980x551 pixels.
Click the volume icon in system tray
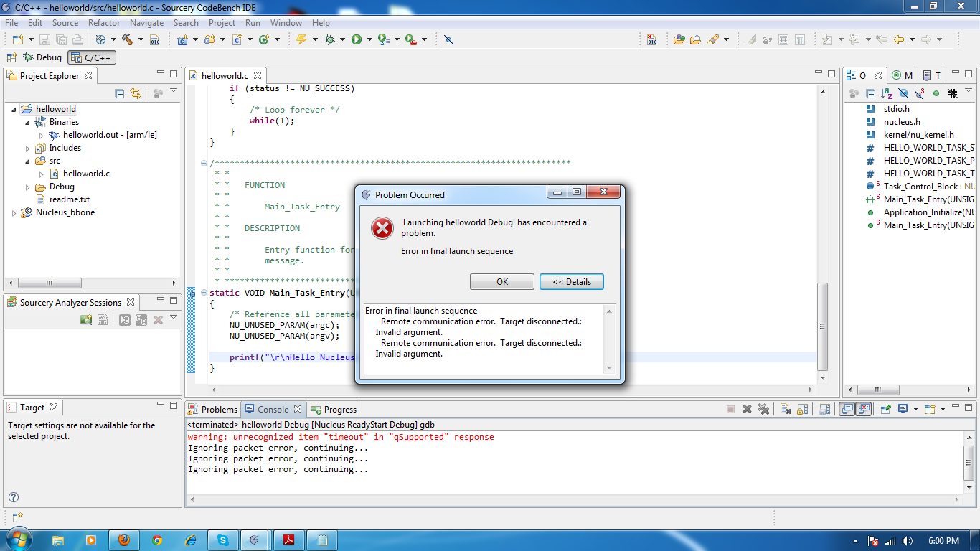[908, 541]
